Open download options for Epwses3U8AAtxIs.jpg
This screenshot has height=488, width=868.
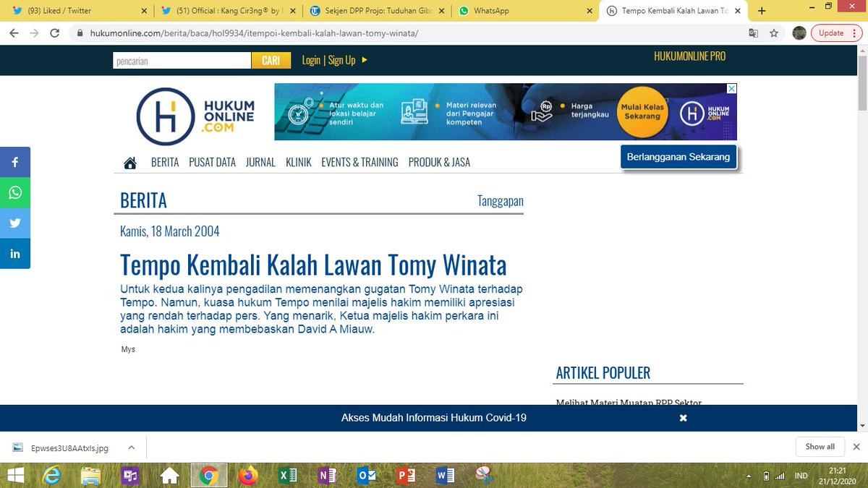click(132, 448)
